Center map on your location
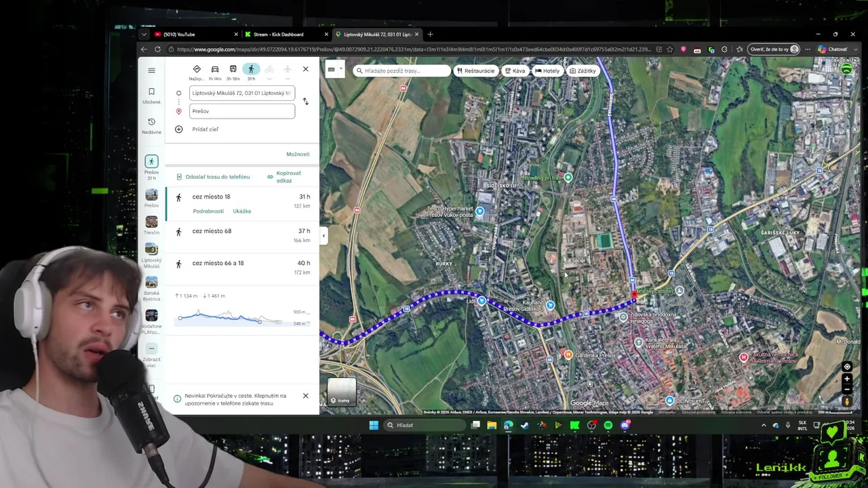 pos(847,367)
